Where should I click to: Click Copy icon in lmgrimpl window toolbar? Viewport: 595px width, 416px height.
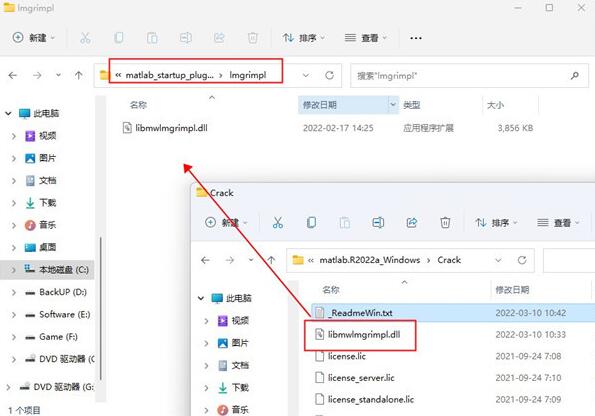pyautogui.click(x=119, y=38)
